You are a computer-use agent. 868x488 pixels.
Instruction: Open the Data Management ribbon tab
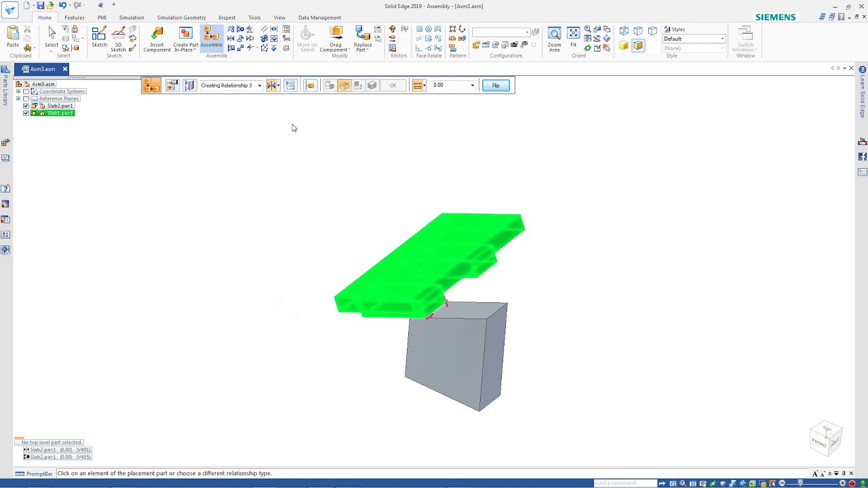click(x=319, y=18)
